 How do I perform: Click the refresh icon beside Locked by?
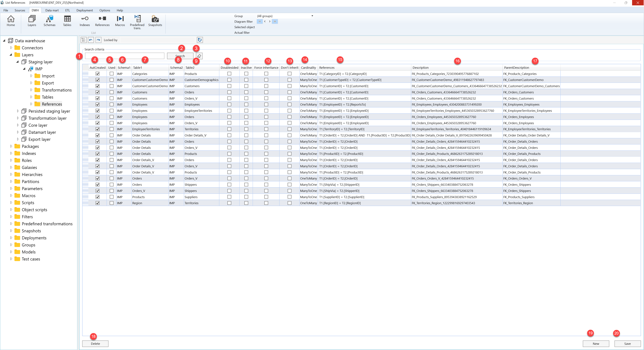point(200,40)
